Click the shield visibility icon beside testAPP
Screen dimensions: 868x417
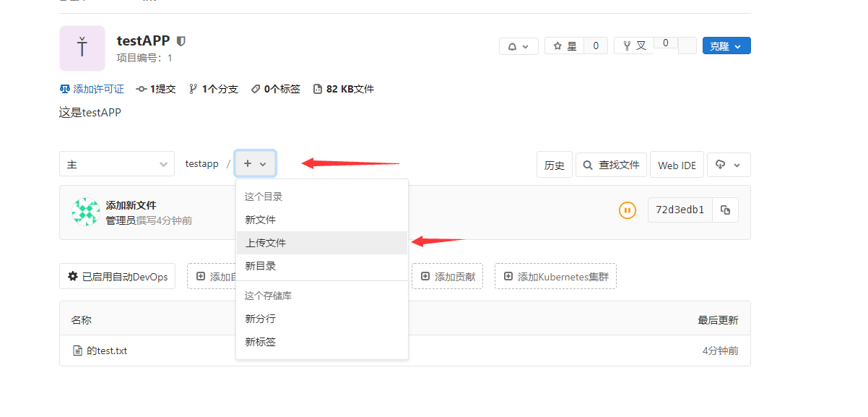[181, 41]
